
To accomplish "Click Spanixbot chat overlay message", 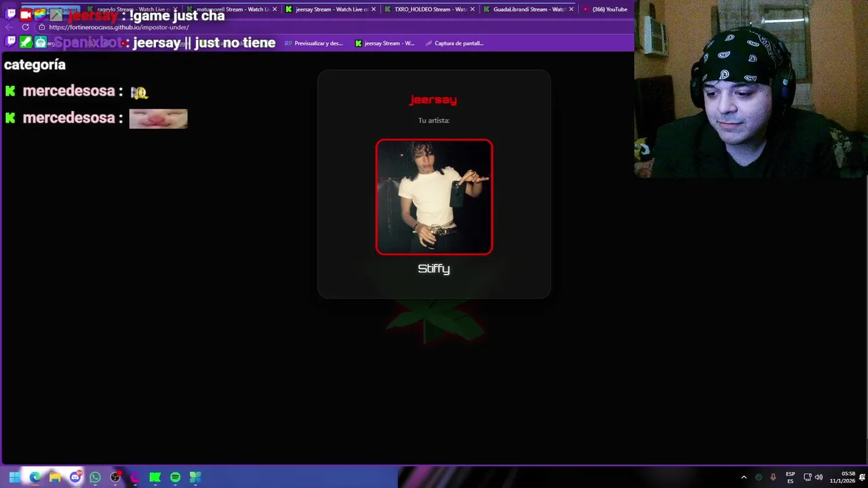I will click(140, 43).
